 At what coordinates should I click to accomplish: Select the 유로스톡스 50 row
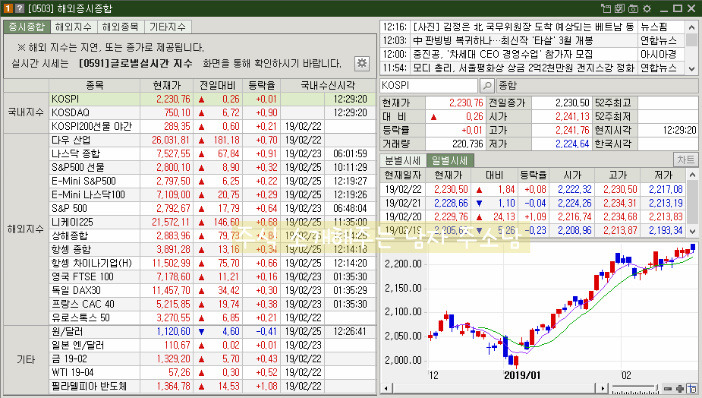(212, 317)
